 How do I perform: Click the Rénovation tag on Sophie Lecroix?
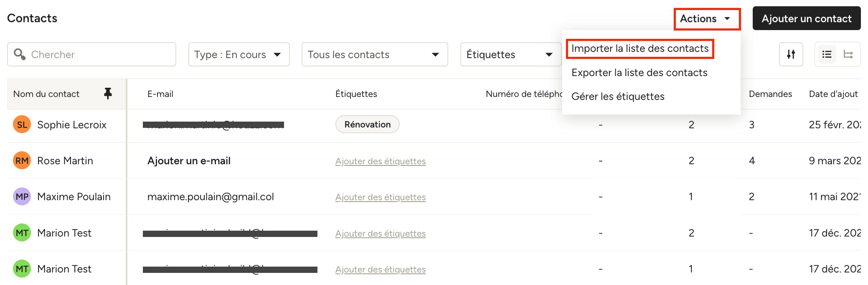click(368, 125)
